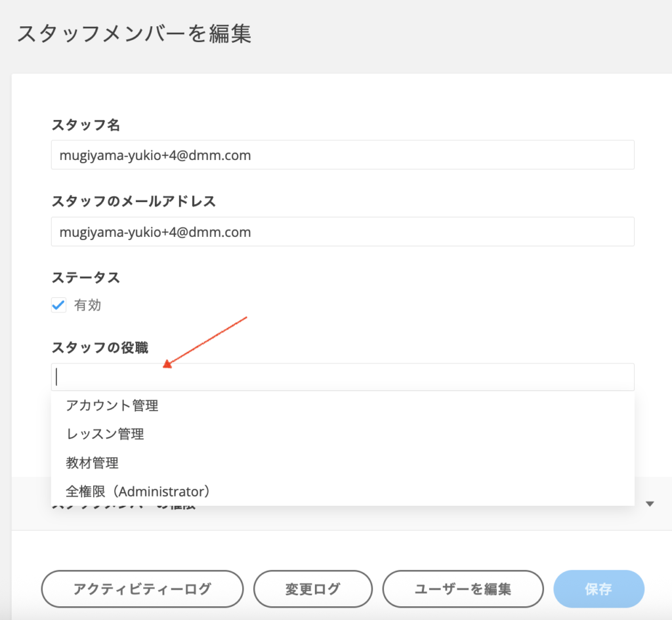Screen dimensions: 672x620
Task: Focus the スタッフ名 input field
Action: [x=342, y=155]
